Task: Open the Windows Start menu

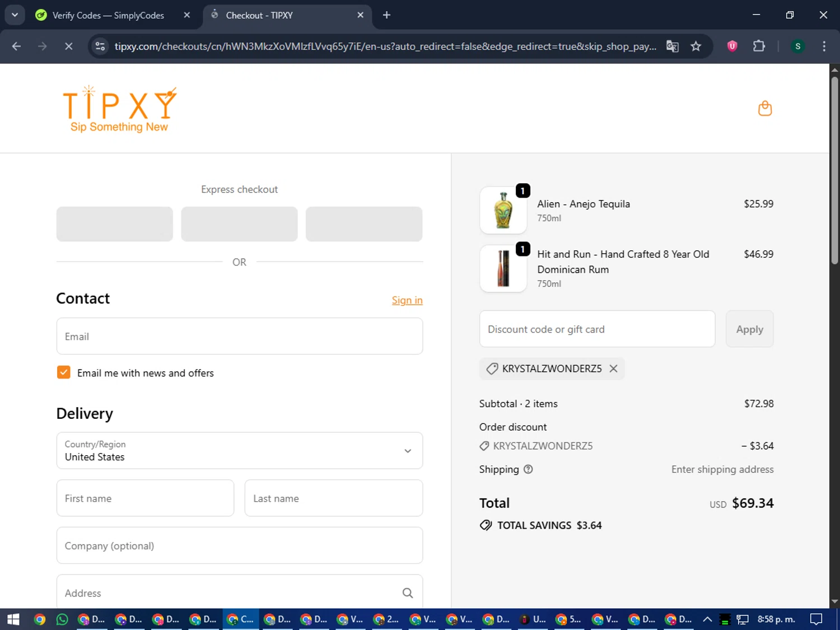Action: click(13, 619)
